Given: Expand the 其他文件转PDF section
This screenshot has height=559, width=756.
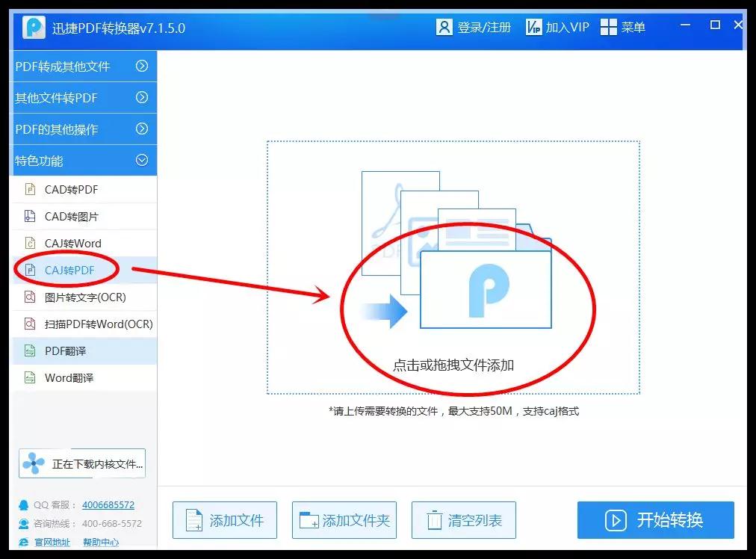Looking at the screenshot, I should (x=141, y=98).
